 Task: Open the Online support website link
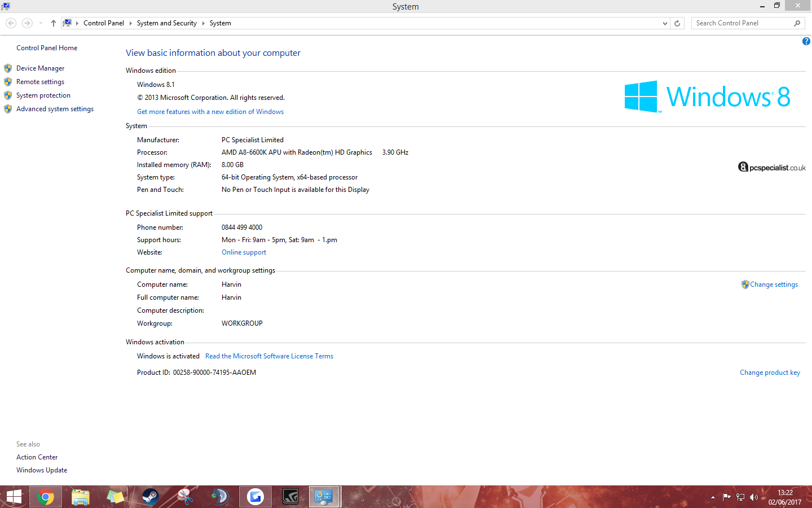coord(244,252)
